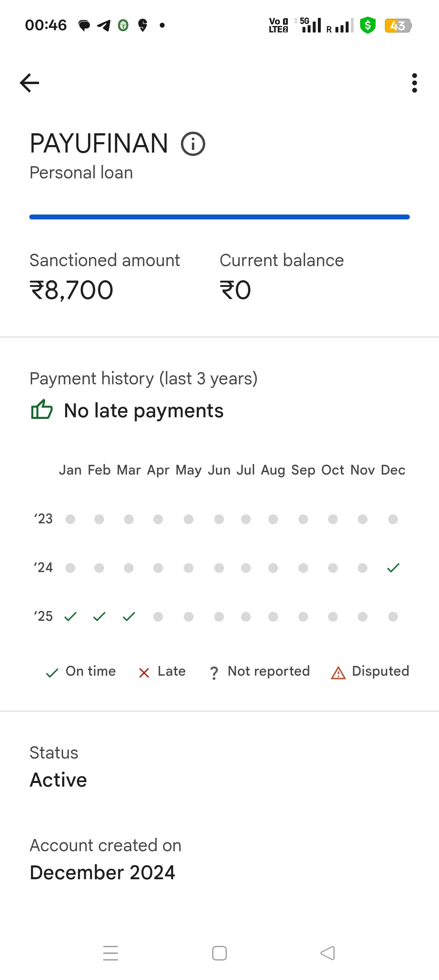This screenshot has width=439, height=980.
Task: Tap the info icon beside PAYUFINAN
Action: click(x=193, y=144)
